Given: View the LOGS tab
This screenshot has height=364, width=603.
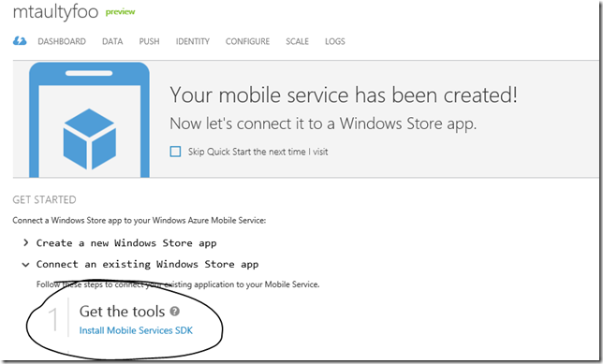Looking at the screenshot, I should coord(334,41).
